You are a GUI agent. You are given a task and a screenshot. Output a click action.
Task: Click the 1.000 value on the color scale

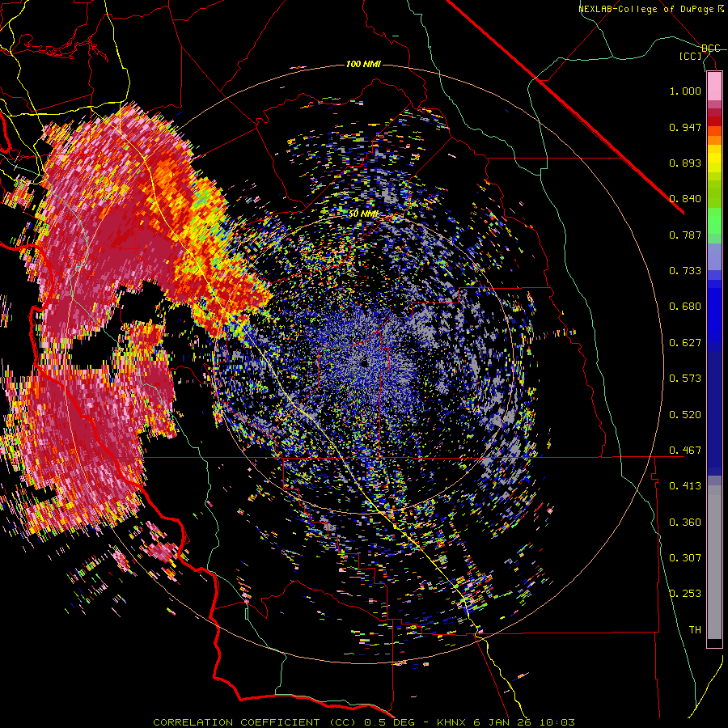(x=685, y=91)
